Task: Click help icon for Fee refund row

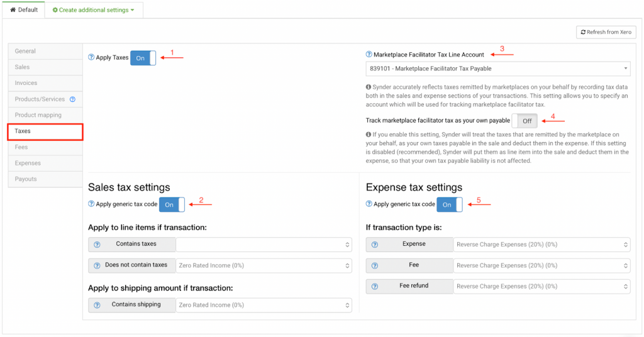Action: click(x=375, y=287)
